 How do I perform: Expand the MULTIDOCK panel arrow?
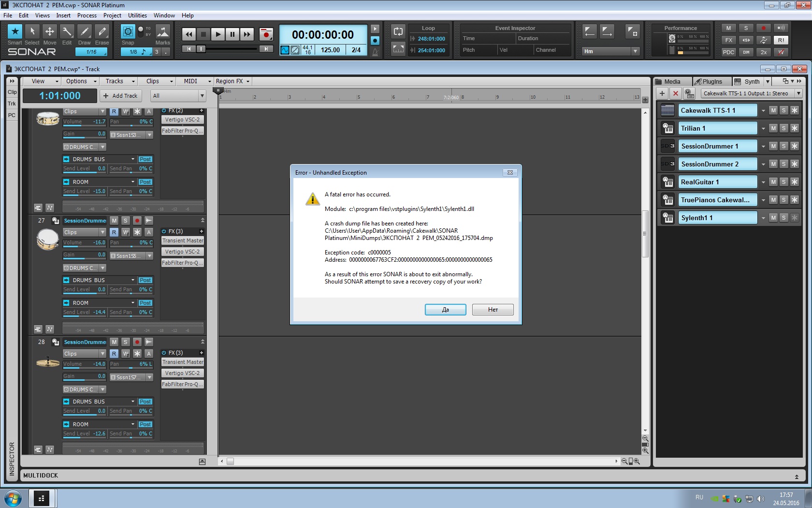797,477
